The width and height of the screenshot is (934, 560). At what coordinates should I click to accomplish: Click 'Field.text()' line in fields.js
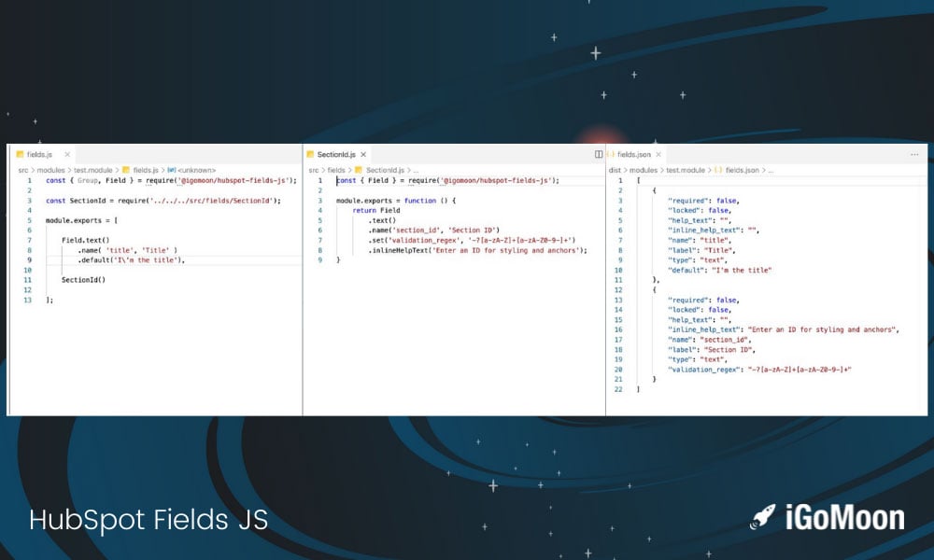pos(86,241)
